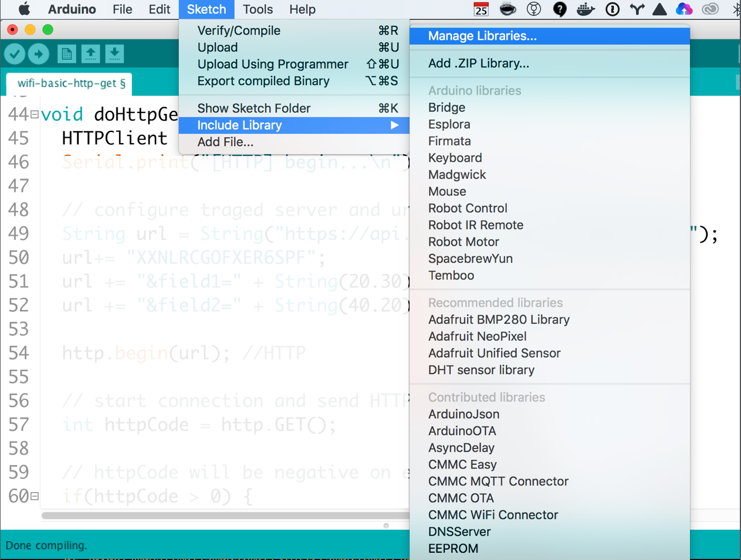Viewport: 741px width, 560px height.
Task: Expand the Include Library submenu arrow
Action: (x=394, y=125)
